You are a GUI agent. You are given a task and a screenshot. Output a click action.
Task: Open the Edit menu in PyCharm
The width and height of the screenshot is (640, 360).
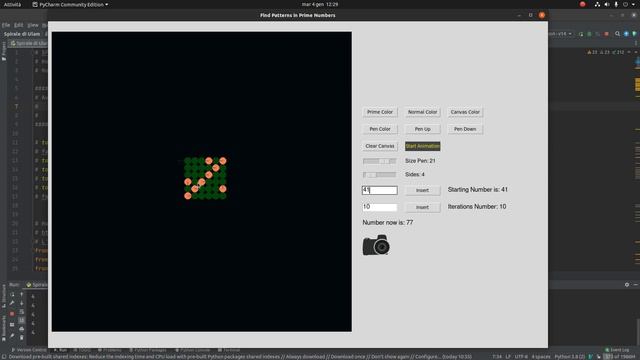19,25
